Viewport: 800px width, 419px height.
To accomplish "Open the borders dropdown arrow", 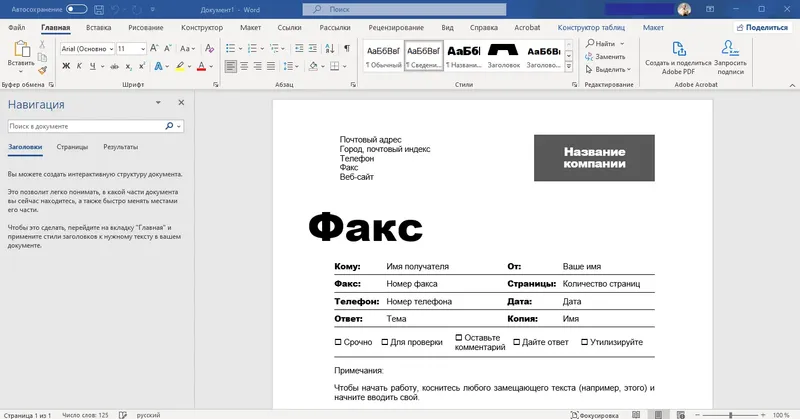I will [x=344, y=66].
